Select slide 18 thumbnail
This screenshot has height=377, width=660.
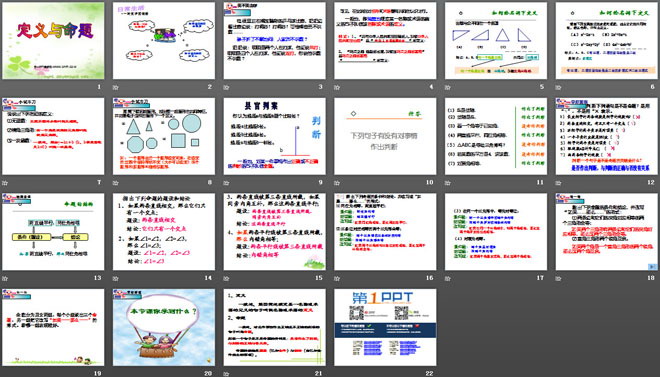(x=607, y=232)
